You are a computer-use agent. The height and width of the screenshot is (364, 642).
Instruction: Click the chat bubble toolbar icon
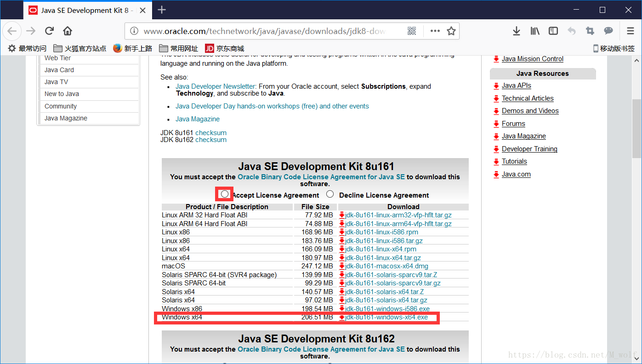608,31
